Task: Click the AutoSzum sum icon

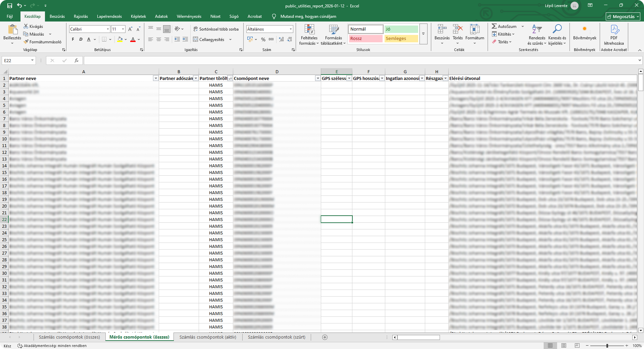Action: click(494, 26)
